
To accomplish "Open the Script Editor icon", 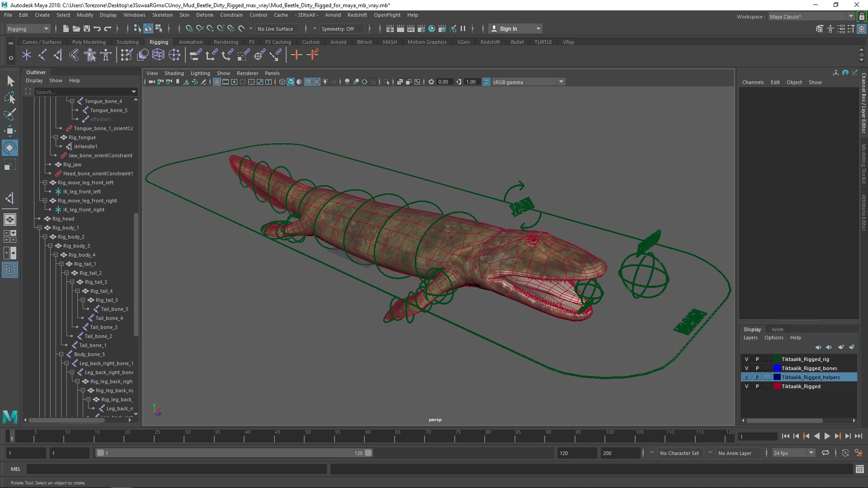I will pyautogui.click(x=859, y=469).
